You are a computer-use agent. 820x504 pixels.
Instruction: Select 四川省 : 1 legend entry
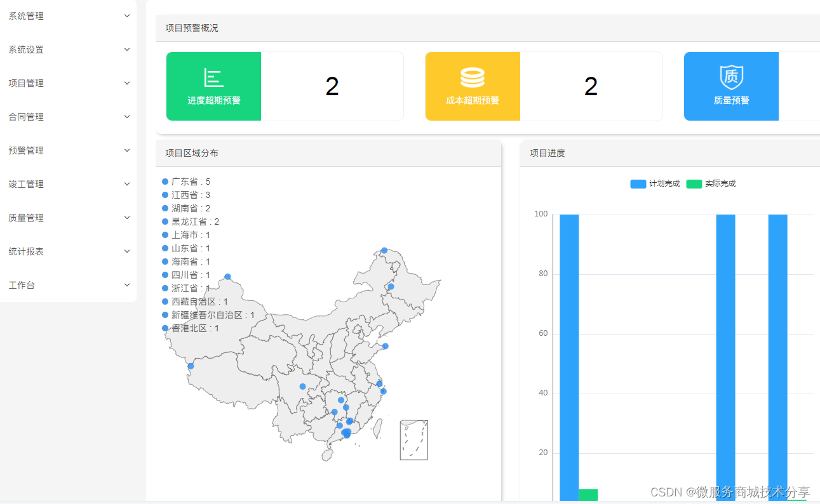click(186, 275)
